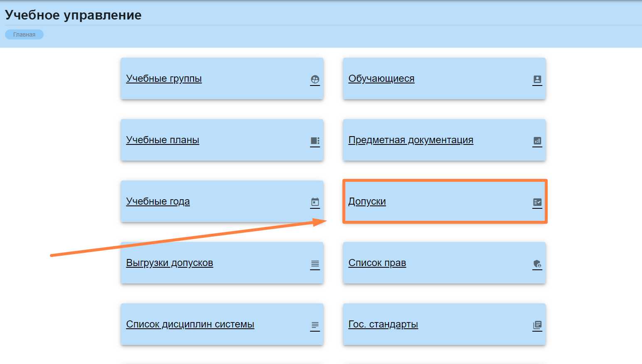Image resolution: width=642 pixels, height=364 pixels.
Task: Select the Учебные года link
Action: 158,201
